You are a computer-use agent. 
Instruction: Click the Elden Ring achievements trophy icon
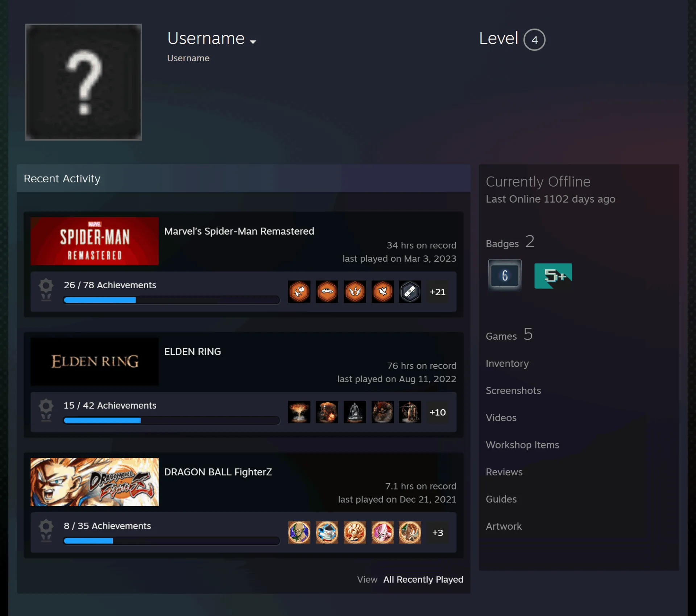tap(46, 410)
